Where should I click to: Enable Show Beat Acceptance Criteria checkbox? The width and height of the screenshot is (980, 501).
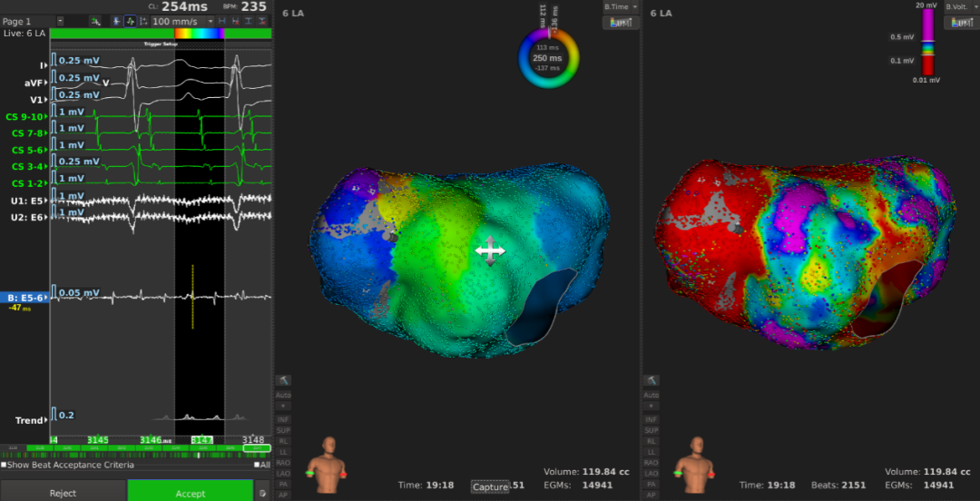(x=4, y=465)
